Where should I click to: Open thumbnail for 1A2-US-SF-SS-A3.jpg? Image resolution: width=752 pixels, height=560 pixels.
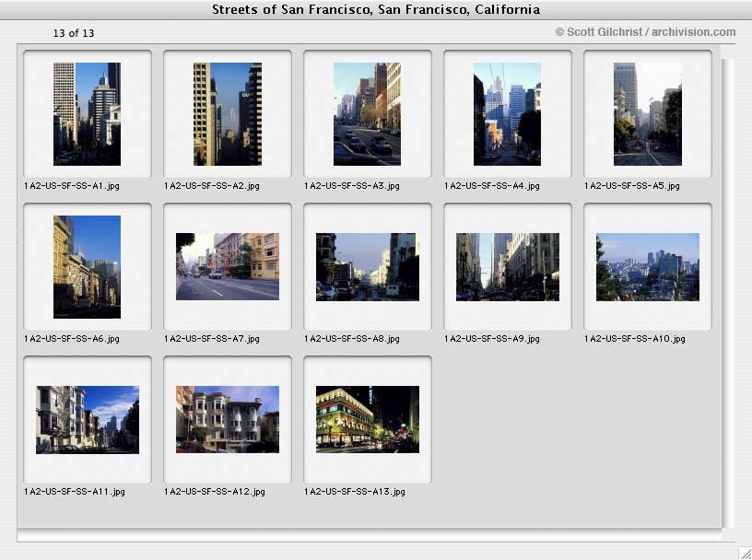click(x=368, y=114)
